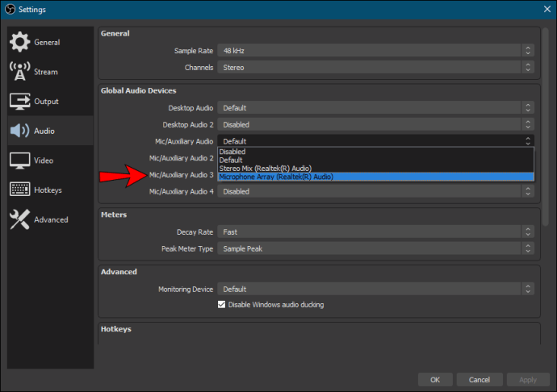This screenshot has height=392, width=557.
Task: Click the Hotkeys keyboard icon
Action: pyautogui.click(x=19, y=190)
